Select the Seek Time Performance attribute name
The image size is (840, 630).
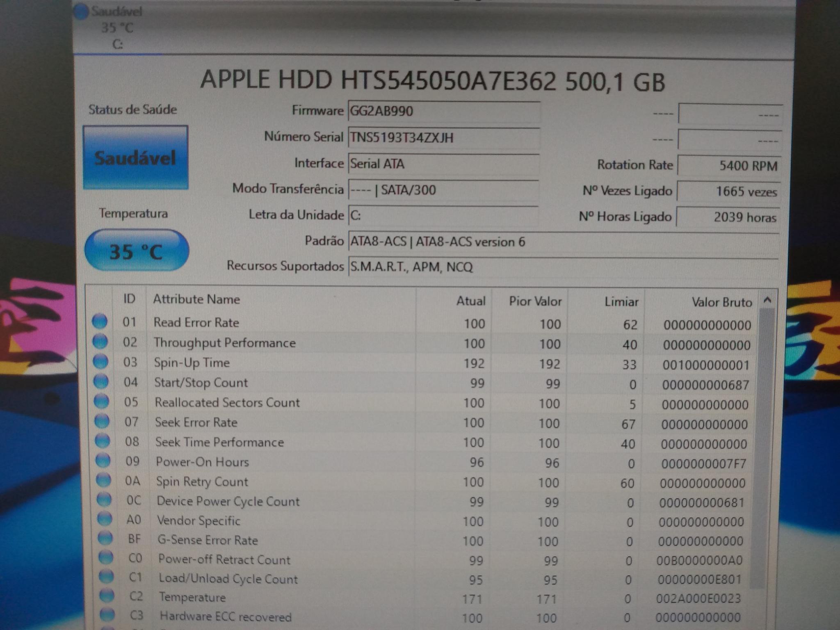219,442
